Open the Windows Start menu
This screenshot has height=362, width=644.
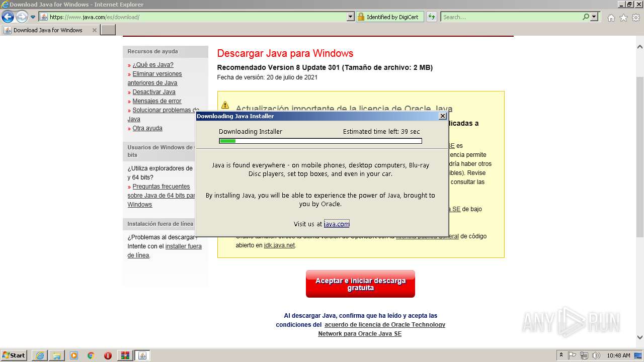pyautogui.click(x=14, y=355)
